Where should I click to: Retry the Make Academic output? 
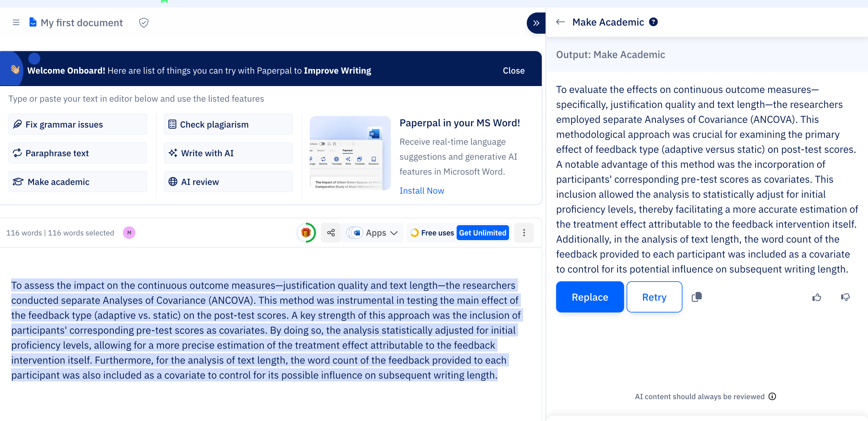point(654,297)
